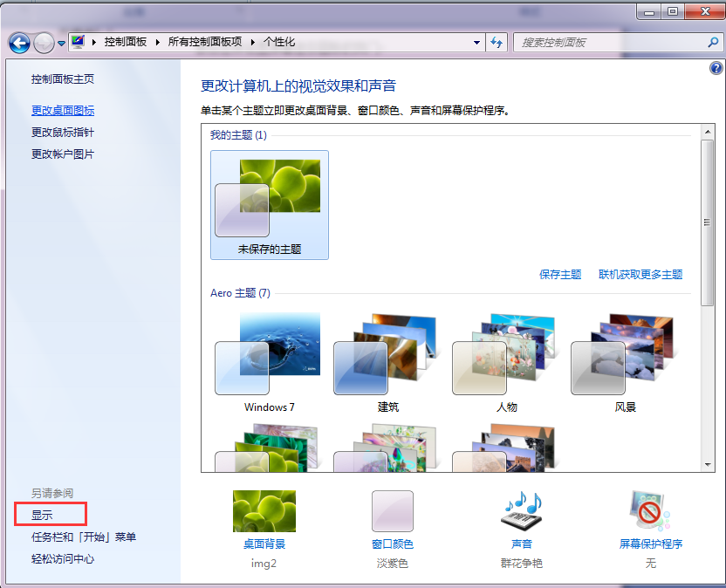Maximize the personalization window
The width and height of the screenshot is (726, 588).
tap(672, 12)
